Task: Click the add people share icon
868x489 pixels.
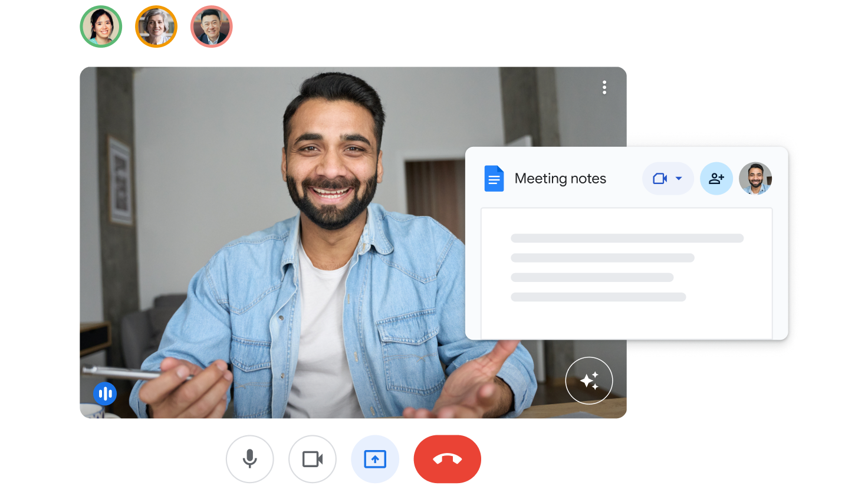Action: click(716, 179)
